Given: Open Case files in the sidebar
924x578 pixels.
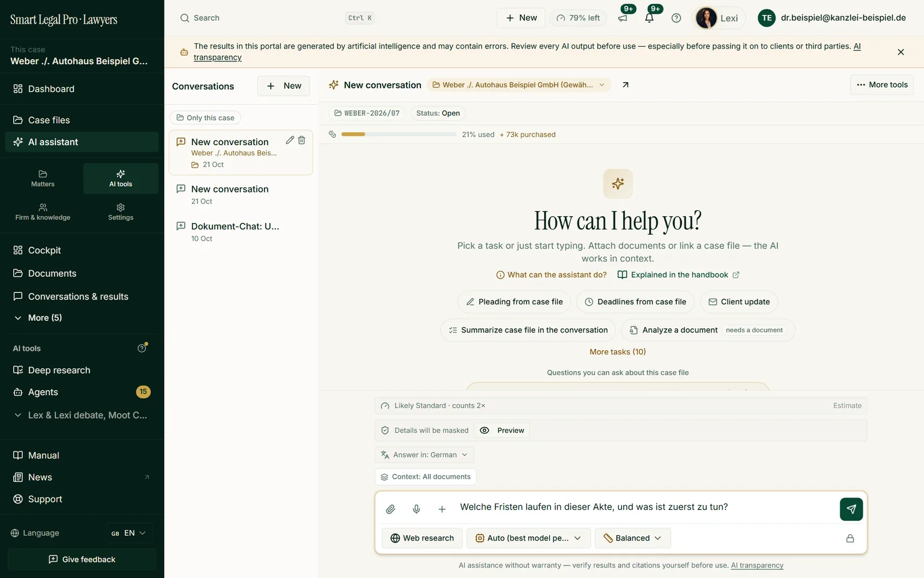Looking at the screenshot, I should (82, 120).
